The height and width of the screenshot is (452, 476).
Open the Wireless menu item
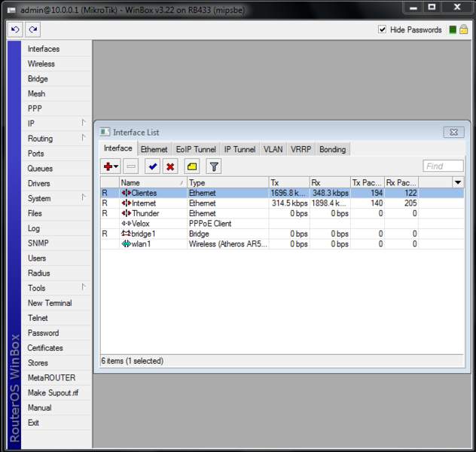tap(56, 64)
